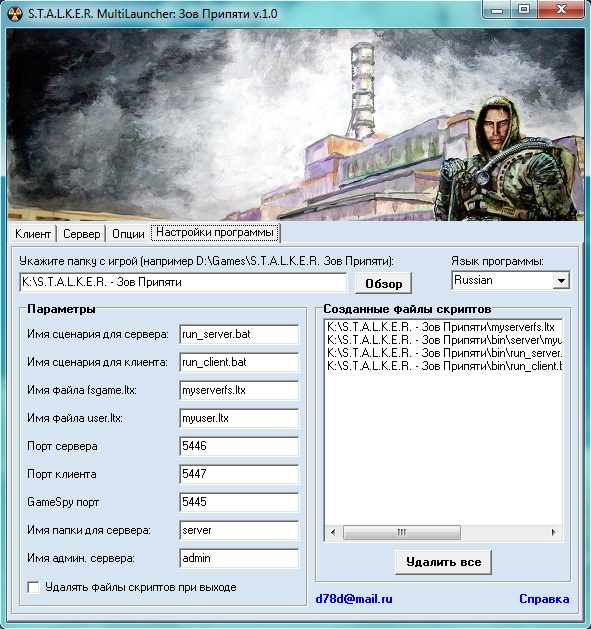The image size is (591, 629).
Task: Click the scrollbar left arrow in scripts list
Action: click(x=333, y=532)
